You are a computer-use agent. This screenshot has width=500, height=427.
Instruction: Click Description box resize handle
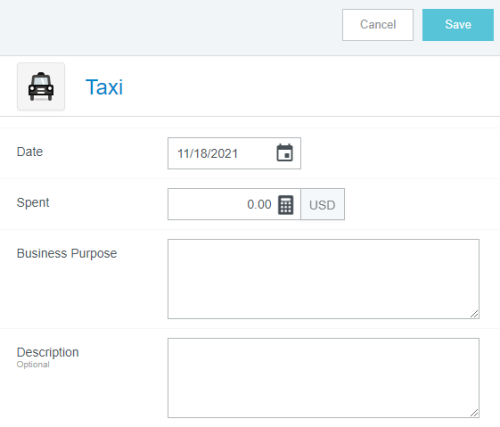[x=475, y=413]
